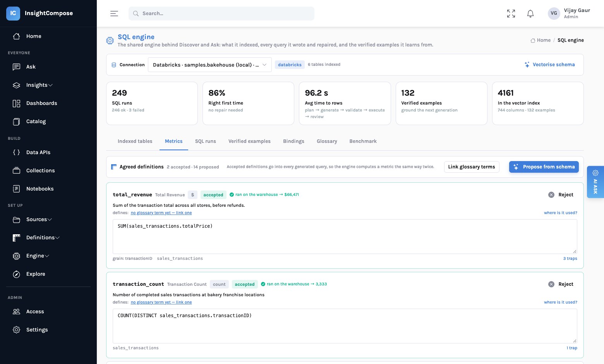Image resolution: width=604 pixels, height=364 pixels.
Task: Select the Metrics tab
Action: coord(173,141)
